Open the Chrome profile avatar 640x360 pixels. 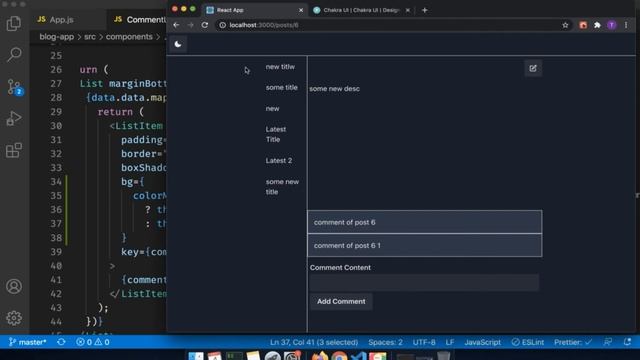coord(611,25)
